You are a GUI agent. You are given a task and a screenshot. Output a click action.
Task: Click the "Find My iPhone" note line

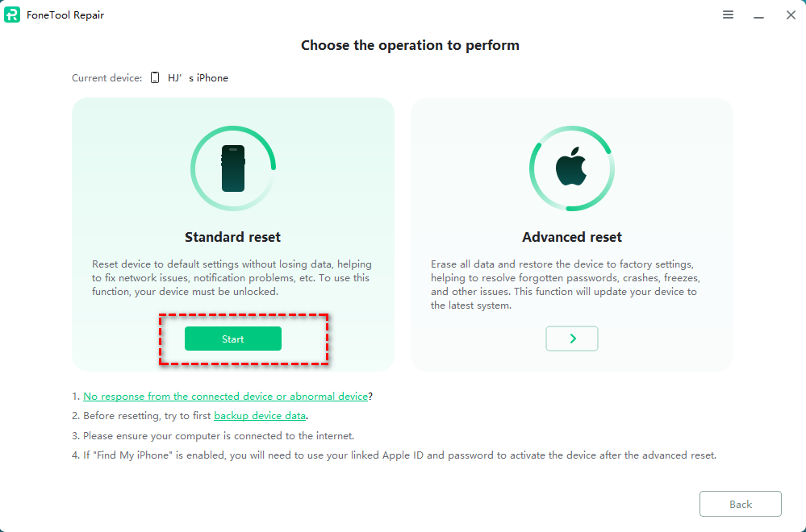399,455
